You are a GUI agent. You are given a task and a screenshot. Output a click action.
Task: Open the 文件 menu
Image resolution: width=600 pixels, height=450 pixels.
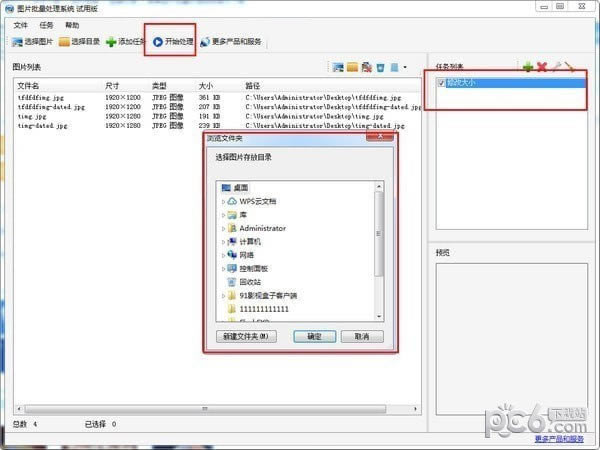pos(20,25)
